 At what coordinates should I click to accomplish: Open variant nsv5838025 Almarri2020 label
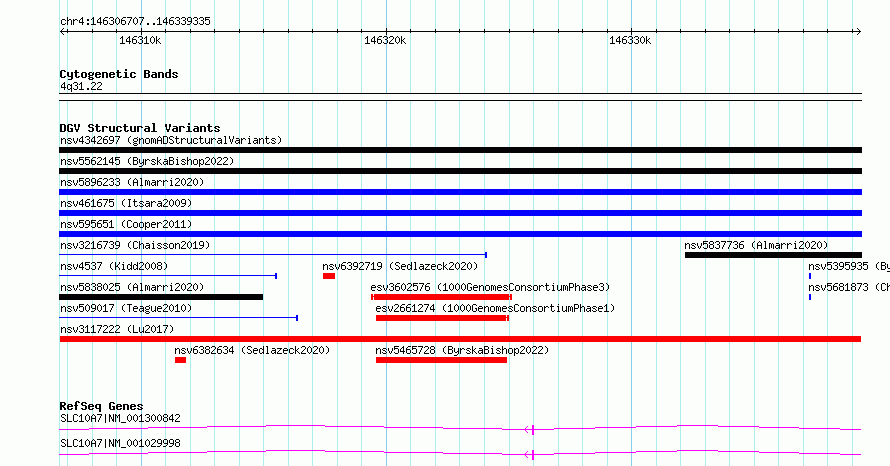[132, 287]
